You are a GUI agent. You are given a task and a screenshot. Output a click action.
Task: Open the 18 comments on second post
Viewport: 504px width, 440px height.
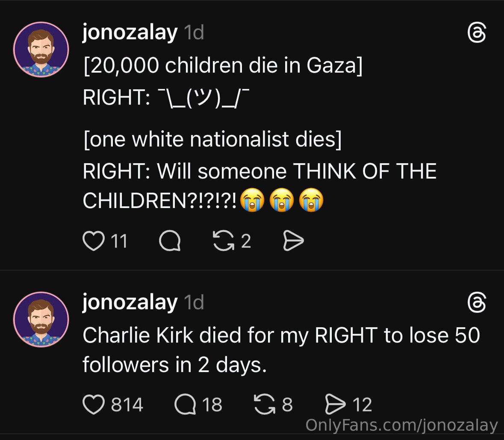185,404
